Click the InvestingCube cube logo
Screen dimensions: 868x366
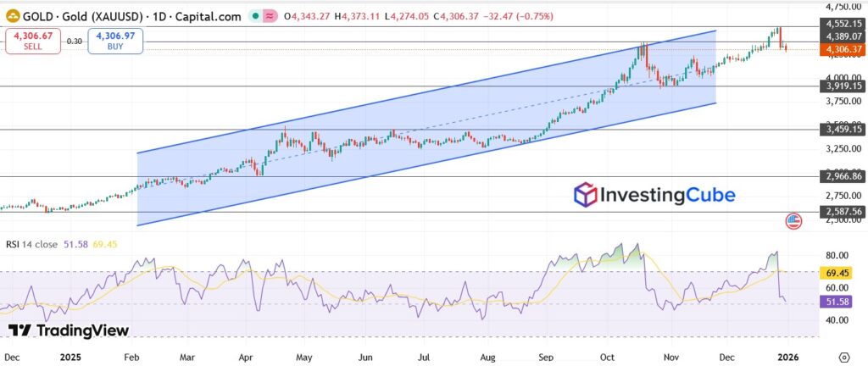tap(585, 196)
